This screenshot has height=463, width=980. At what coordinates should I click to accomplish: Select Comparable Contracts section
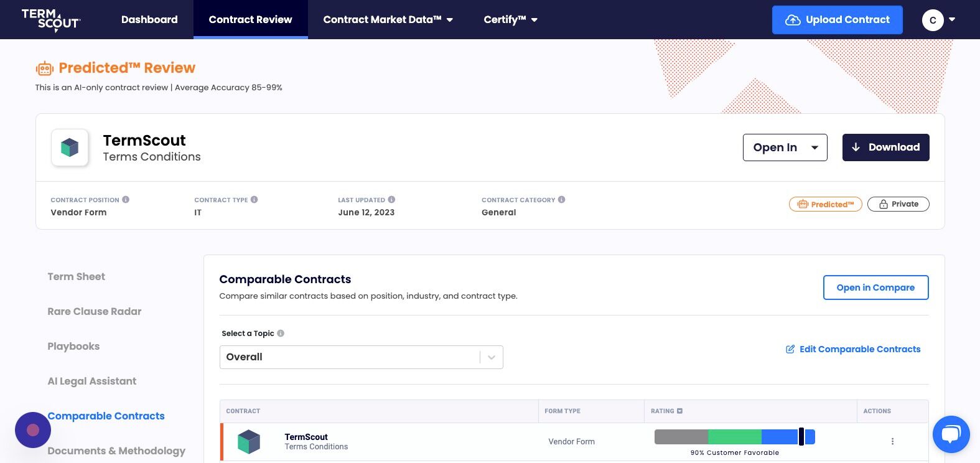106,416
